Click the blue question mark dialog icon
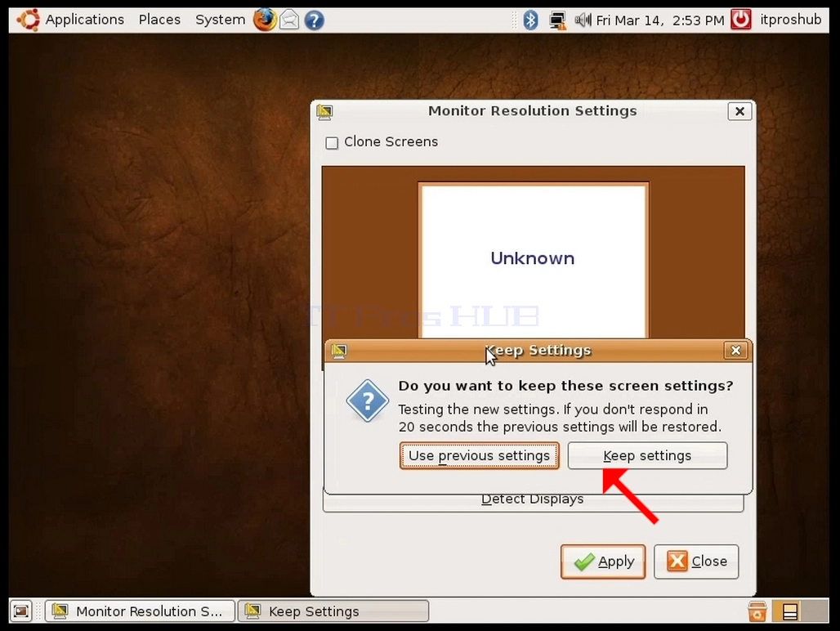 368,401
